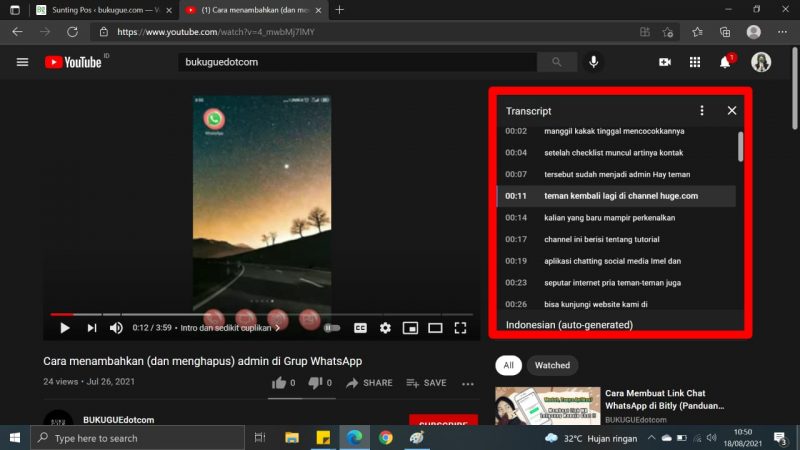
Task: Jump to transcript line at 00:02
Action: pos(616,131)
